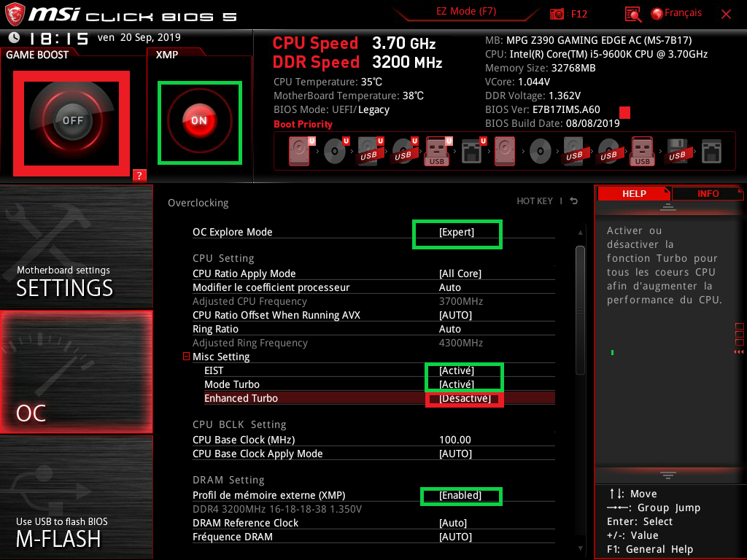This screenshot has width=747, height=560.
Task: Select the legacy network boot device icon
Action: click(712, 151)
